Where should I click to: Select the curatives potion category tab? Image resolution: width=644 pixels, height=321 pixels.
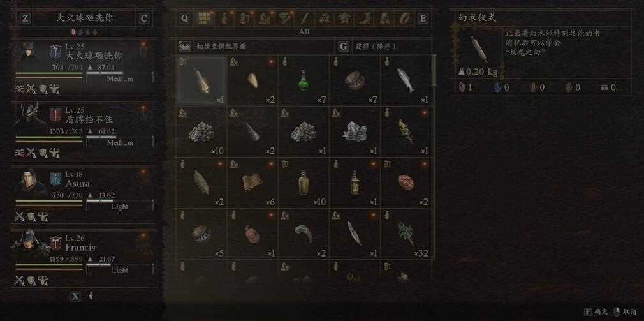pyautogui.click(x=224, y=18)
